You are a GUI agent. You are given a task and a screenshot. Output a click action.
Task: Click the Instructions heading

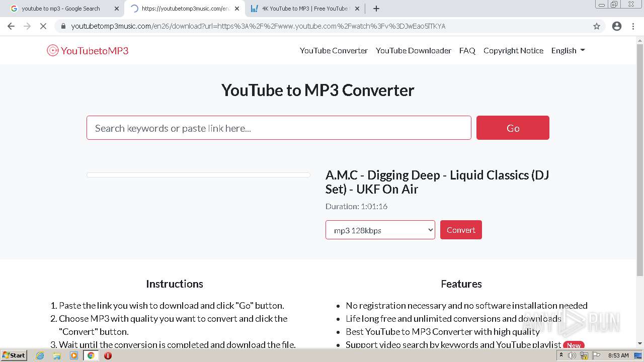tap(175, 284)
